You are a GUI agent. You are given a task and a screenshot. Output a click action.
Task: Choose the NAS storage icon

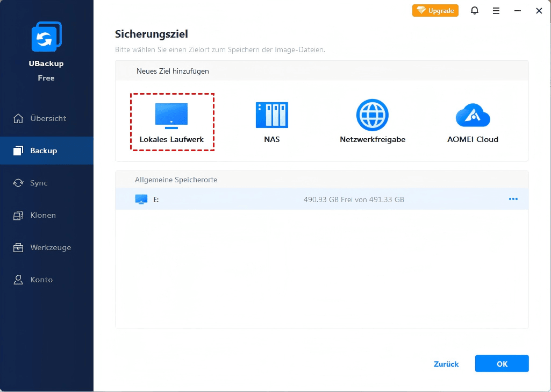[271, 115]
